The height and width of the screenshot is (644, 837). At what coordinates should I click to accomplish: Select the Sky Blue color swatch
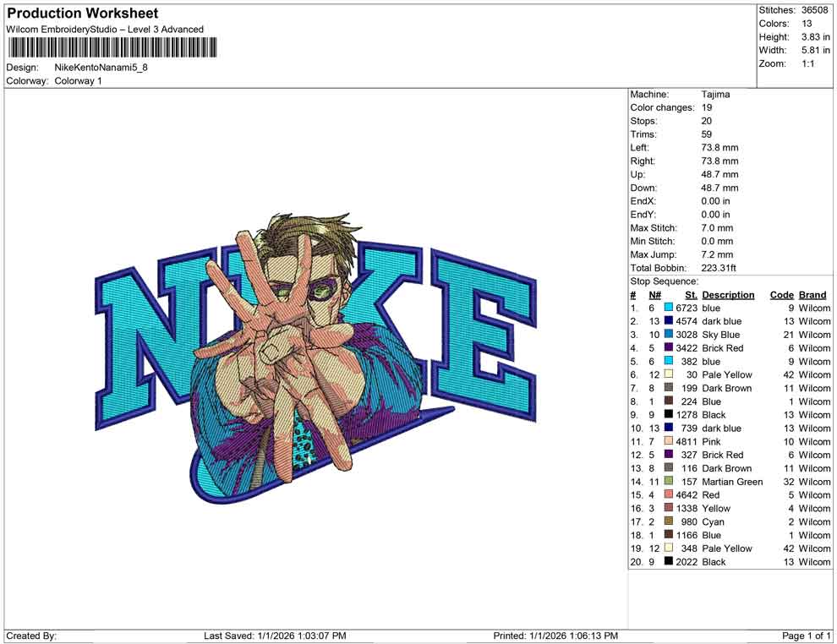668,335
